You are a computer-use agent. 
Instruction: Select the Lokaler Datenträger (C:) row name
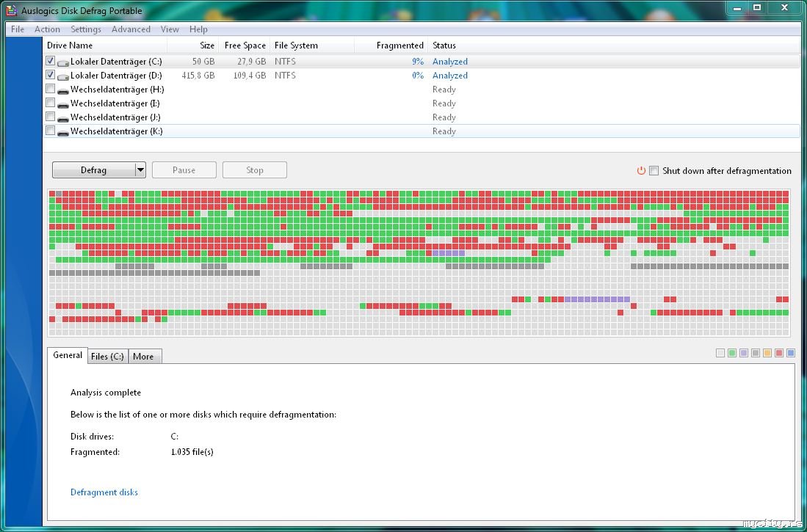coord(116,62)
